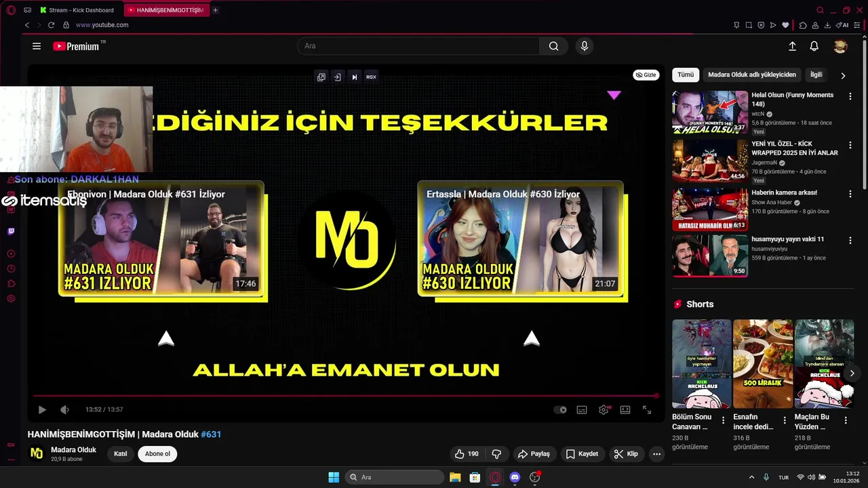Open RGX settings in video overlay
Image resolution: width=868 pixels, height=488 pixels.
[x=371, y=77]
